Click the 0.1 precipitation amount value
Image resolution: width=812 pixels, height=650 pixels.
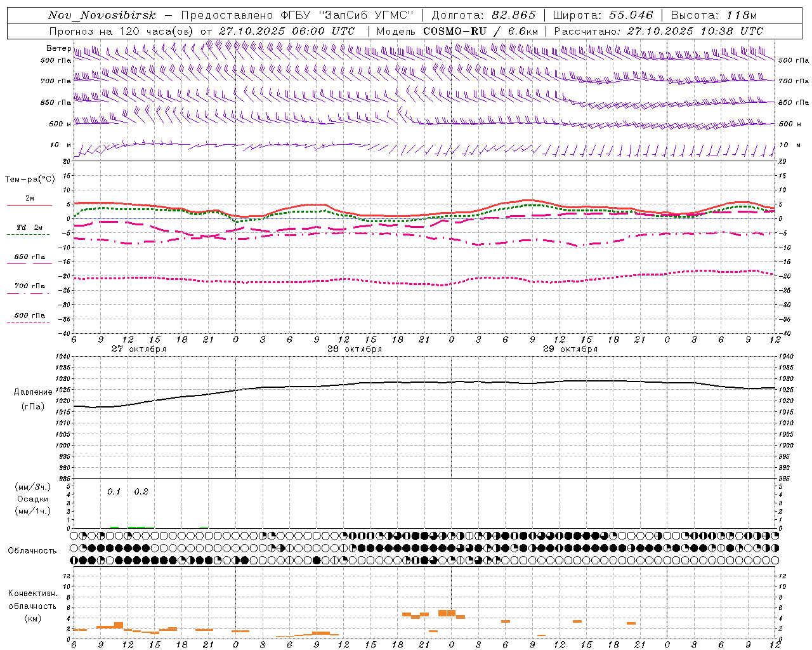(114, 491)
